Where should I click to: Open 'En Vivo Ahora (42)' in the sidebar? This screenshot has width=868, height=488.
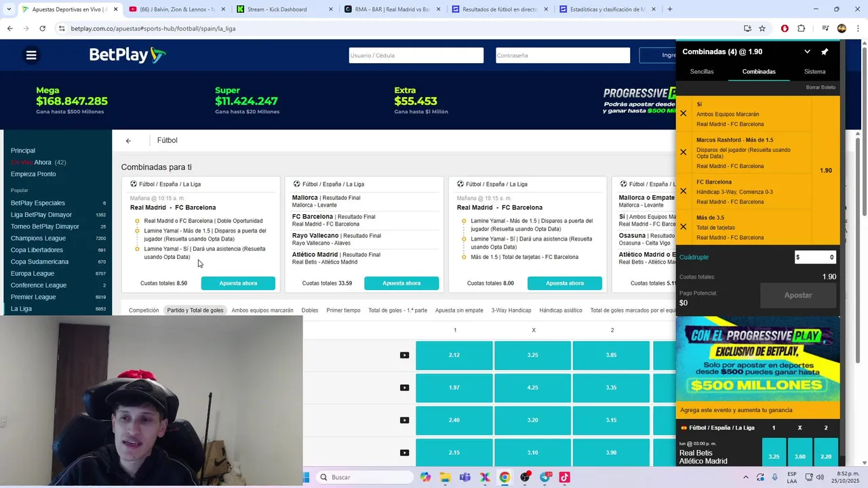38,163
